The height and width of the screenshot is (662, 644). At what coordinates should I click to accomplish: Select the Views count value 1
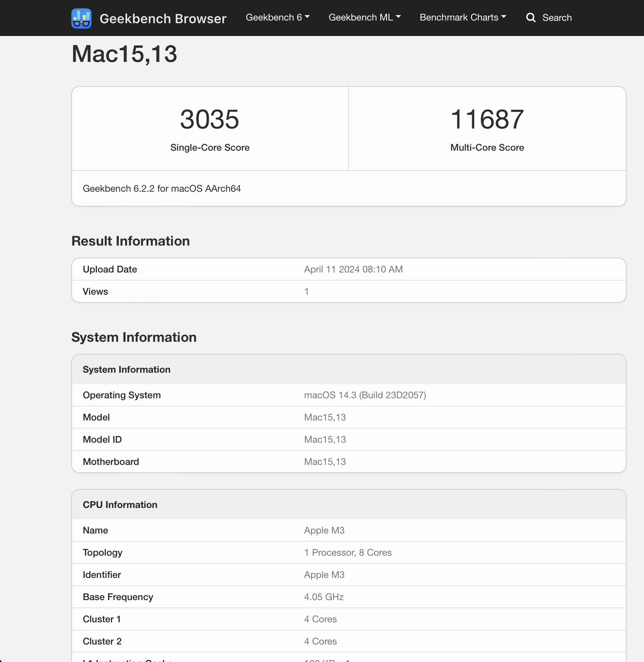click(x=306, y=291)
